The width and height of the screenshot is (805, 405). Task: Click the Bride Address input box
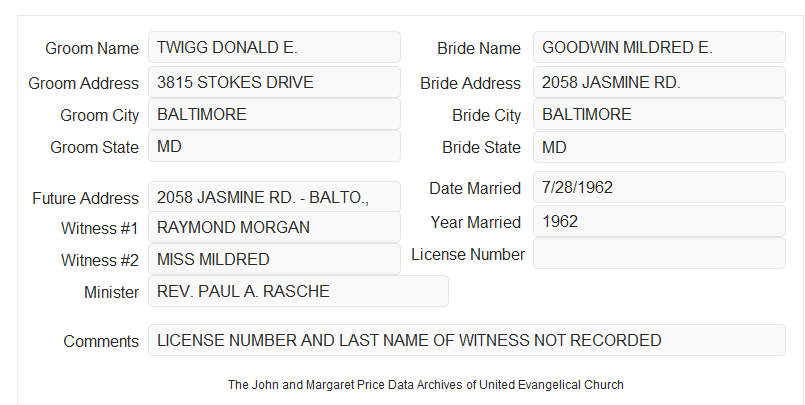click(659, 82)
